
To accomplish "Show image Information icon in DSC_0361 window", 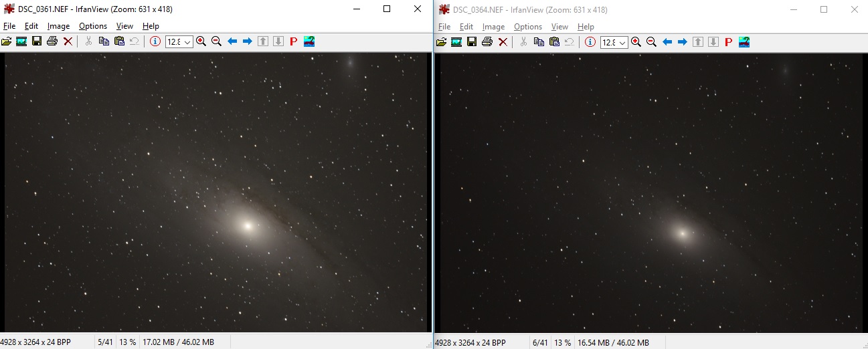I will (155, 41).
